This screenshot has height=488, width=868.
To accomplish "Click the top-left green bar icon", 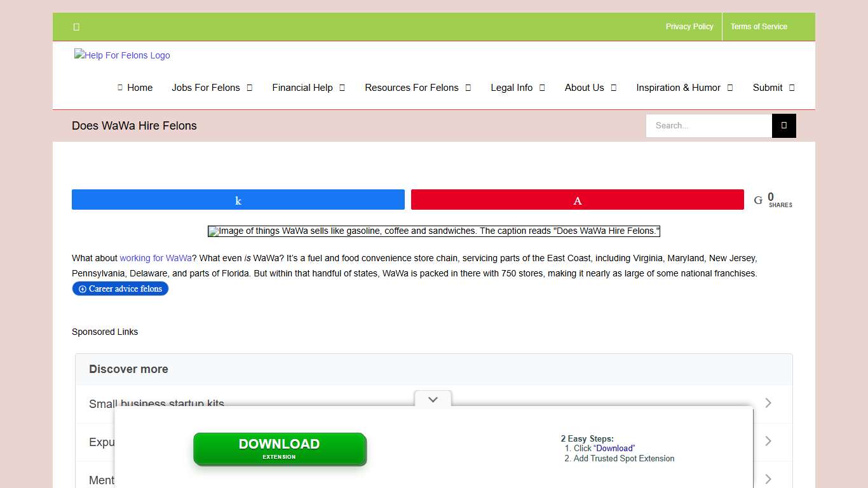I will [x=76, y=27].
